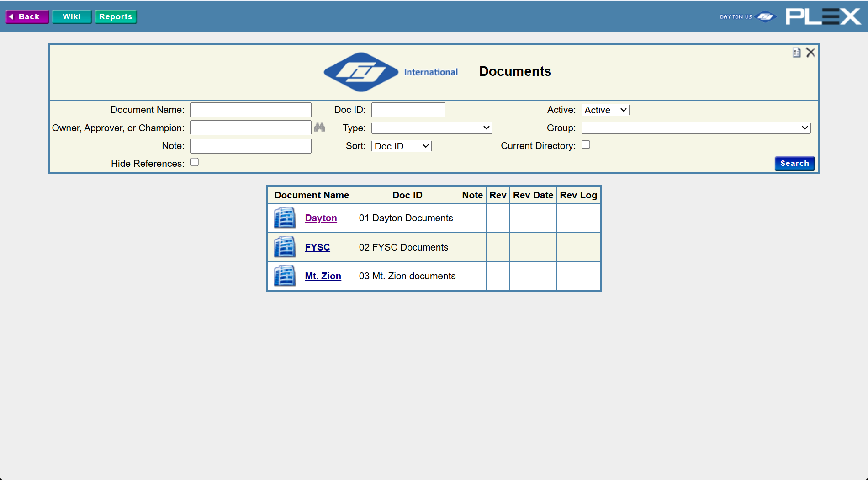Image resolution: width=868 pixels, height=480 pixels.
Task: Open the Group selection dropdown
Action: pos(695,128)
